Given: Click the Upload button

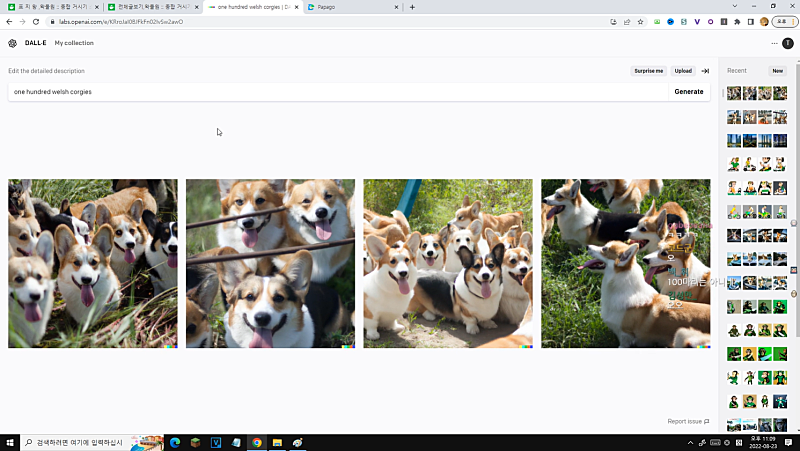Looking at the screenshot, I should click(x=683, y=71).
